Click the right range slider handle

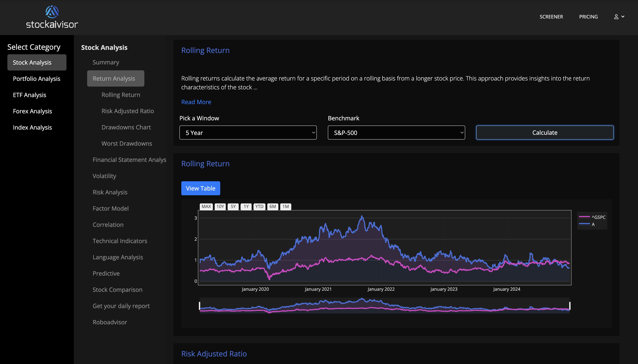pyautogui.click(x=570, y=305)
